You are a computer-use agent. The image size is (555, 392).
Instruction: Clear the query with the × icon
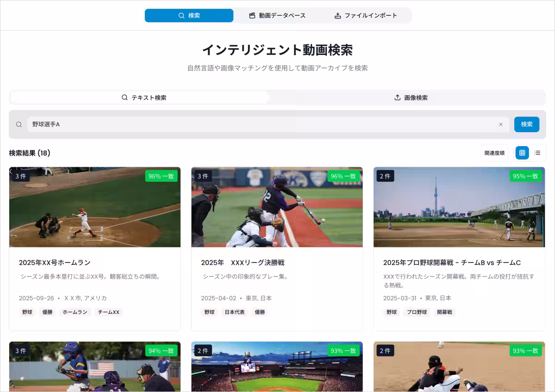[501, 124]
